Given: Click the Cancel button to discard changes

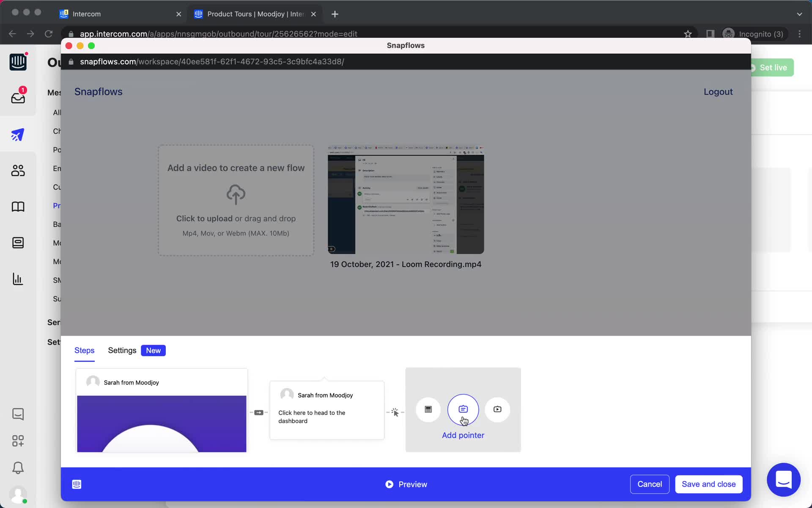Looking at the screenshot, I should click(650, 484).
